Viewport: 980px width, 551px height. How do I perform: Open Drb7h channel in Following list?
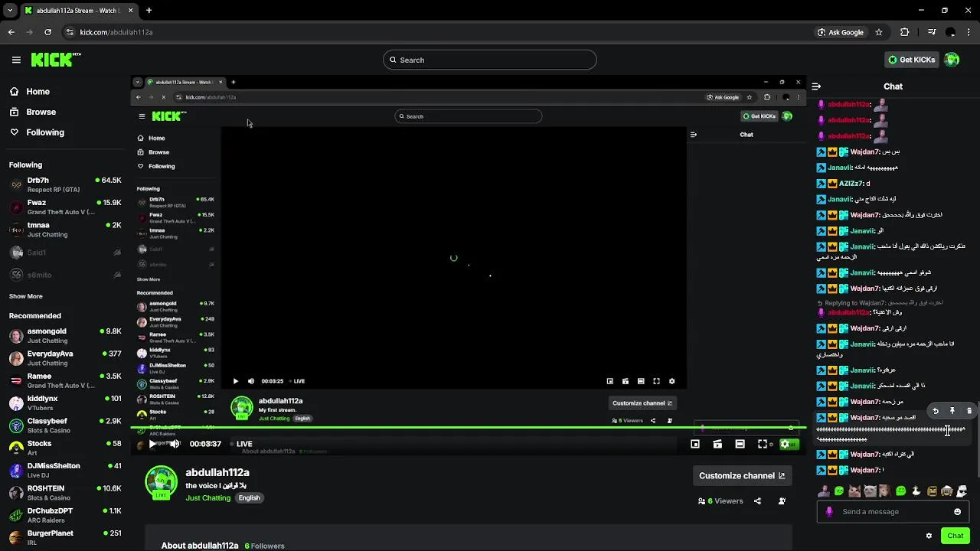tap(65, 184)
